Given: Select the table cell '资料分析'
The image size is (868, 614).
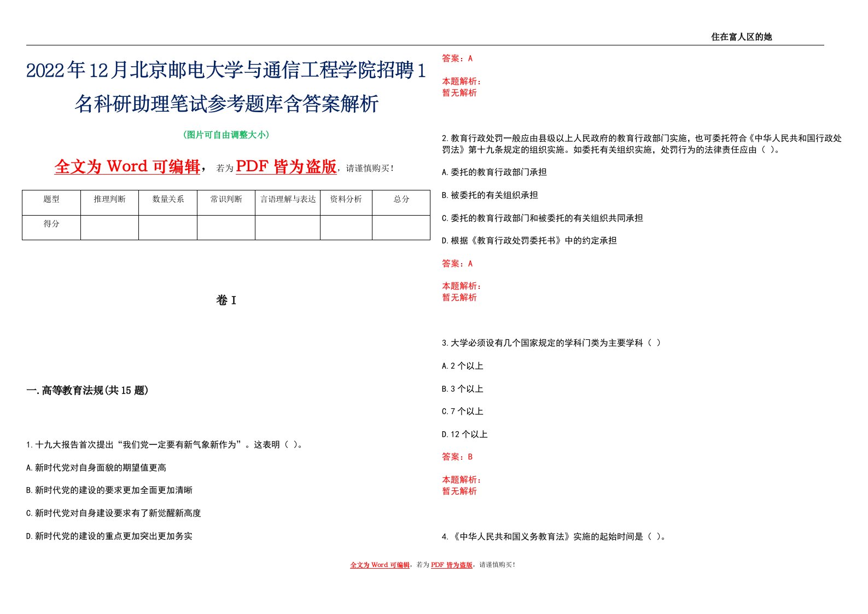Looking at the screenshot, I should click(346, 202).
